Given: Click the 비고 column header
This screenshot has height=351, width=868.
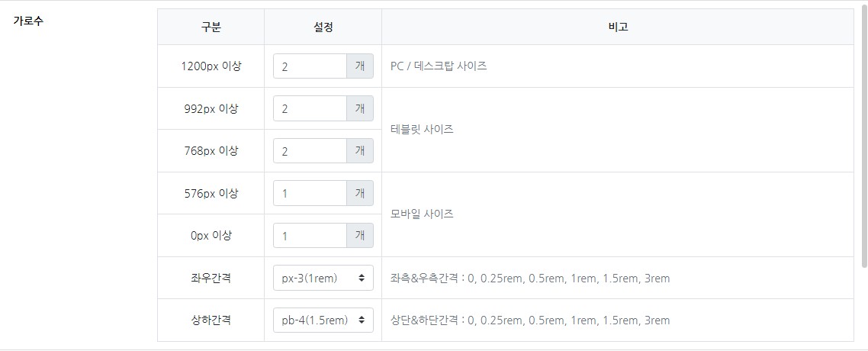Looking at the screenshot, I should [x=618, y=27].
